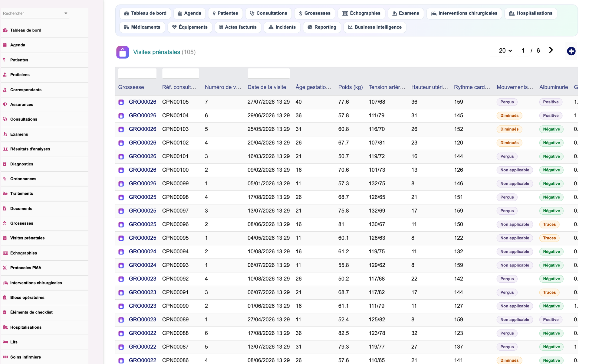
Task: Click the purple Visites prénatales header icon
Action: coord(123,52)
